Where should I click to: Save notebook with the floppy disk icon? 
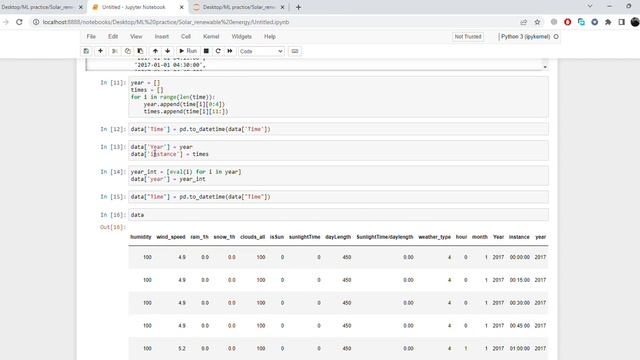coord(86,51)
